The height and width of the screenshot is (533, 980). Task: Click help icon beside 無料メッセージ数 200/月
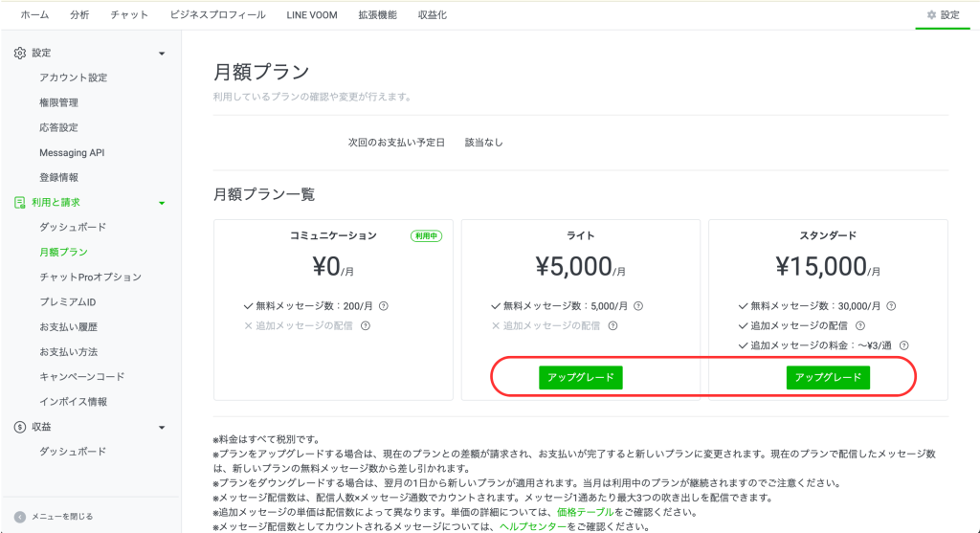tap(384, 306)
